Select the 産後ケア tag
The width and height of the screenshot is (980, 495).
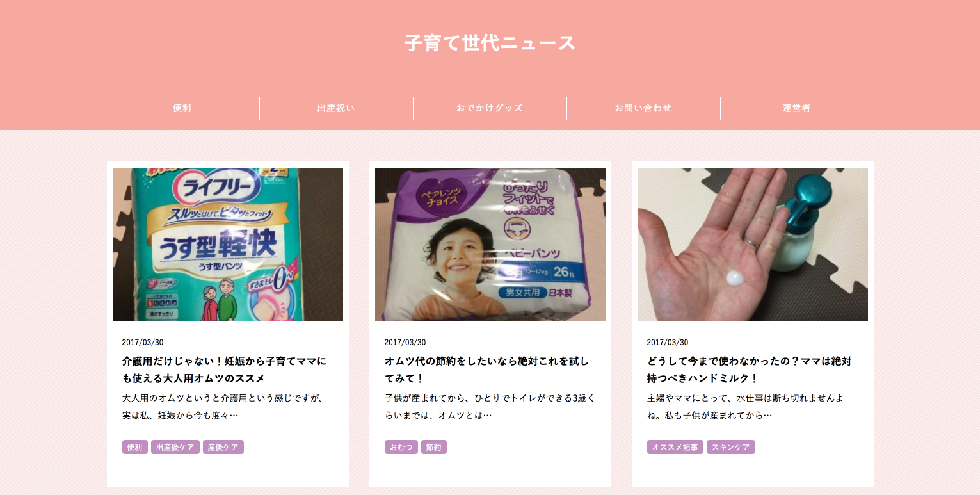pyautogui.click(x=223, y=447)
